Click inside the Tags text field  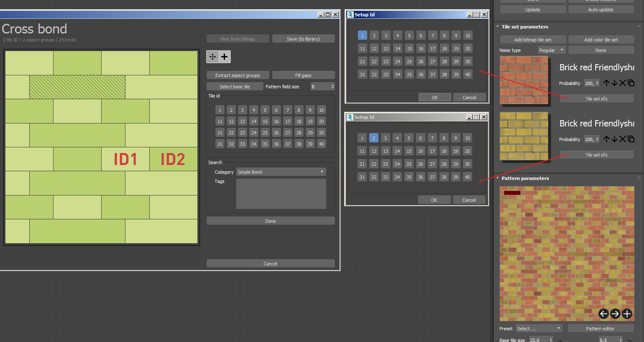281,194
